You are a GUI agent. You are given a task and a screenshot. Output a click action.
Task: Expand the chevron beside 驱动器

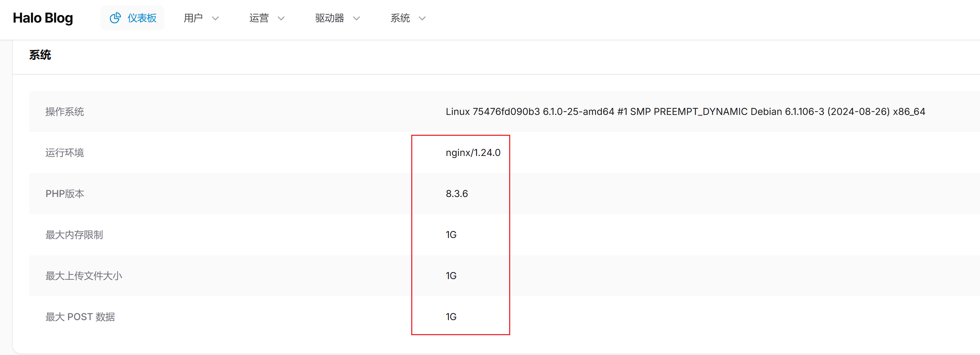356,18
